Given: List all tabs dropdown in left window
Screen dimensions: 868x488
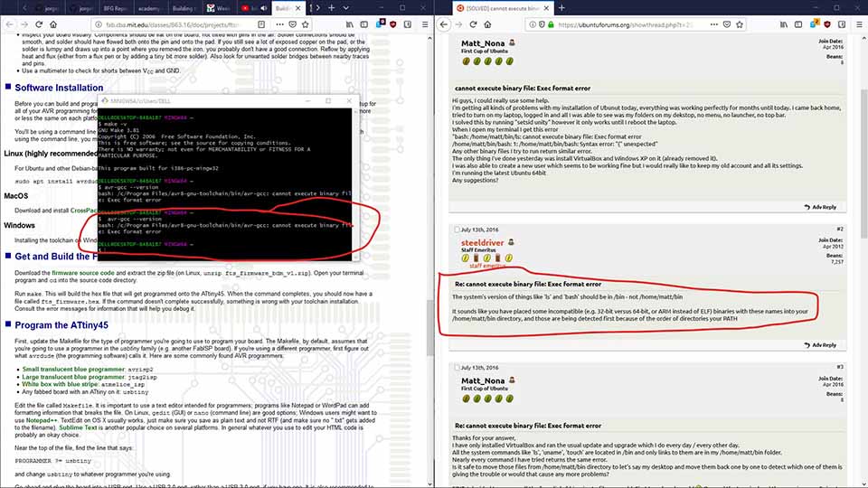Looking at the screenshot, I should pos(346,8).
